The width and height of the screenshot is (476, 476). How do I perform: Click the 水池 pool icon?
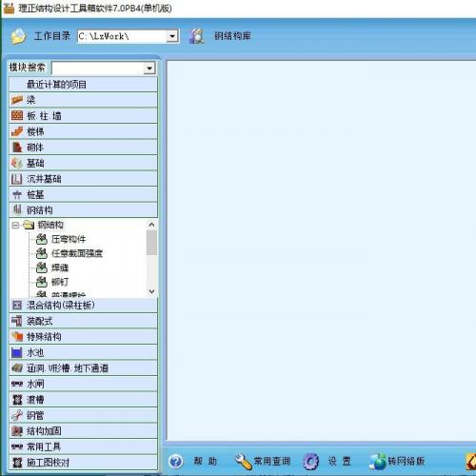(17, 352)
